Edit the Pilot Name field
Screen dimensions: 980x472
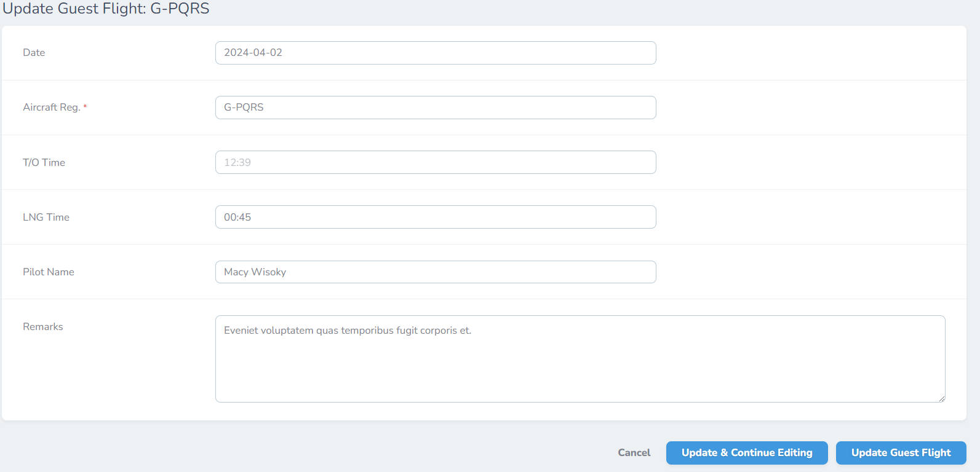[x=435, y=272]
